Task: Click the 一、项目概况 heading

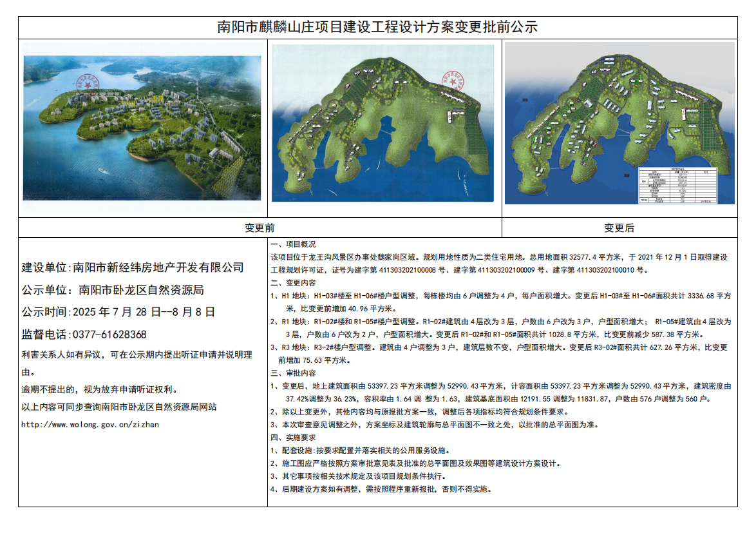Action: coord(293,244)
